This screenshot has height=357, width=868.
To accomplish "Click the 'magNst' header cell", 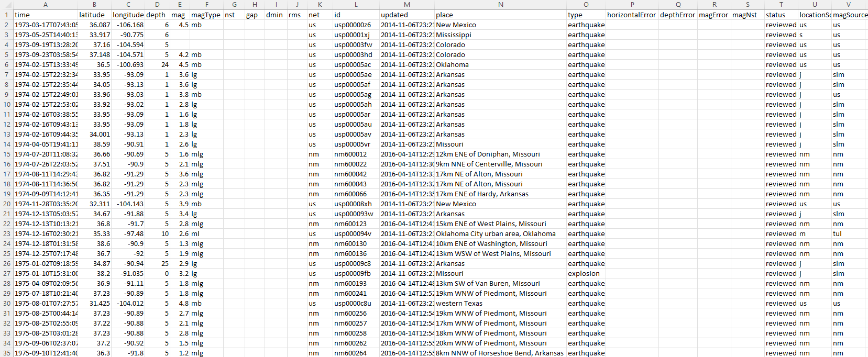I will click(x=748, y=15).
